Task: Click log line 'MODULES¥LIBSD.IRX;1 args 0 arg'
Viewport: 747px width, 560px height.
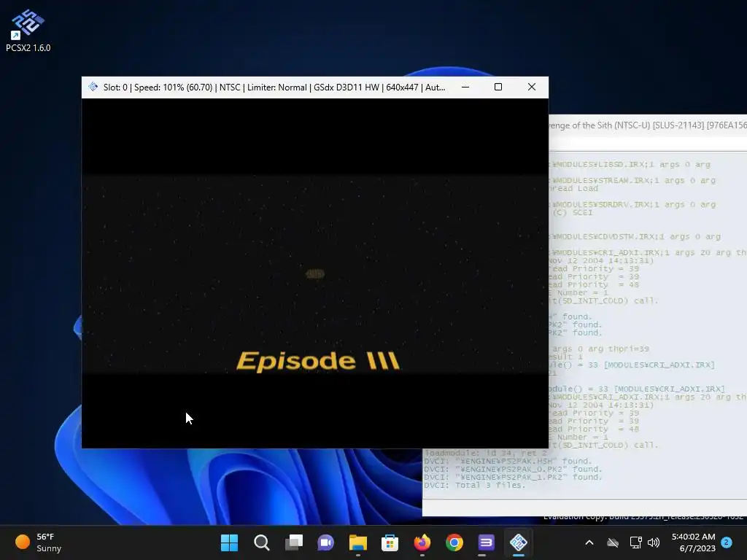Action: 630,164
